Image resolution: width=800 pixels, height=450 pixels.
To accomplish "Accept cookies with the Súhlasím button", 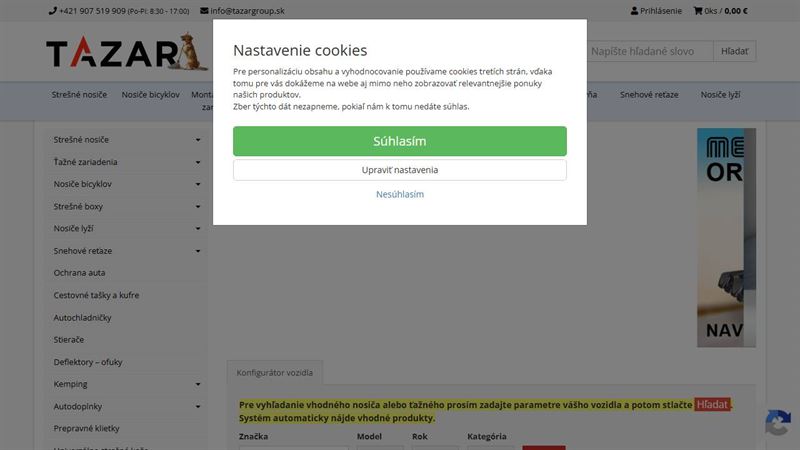I will tap(399, 141).
